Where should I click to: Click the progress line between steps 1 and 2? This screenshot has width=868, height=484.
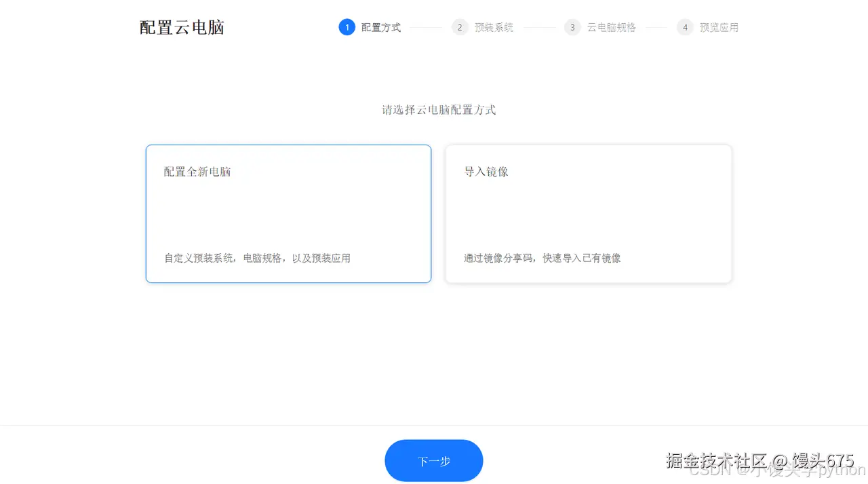(x=427, y=27)
